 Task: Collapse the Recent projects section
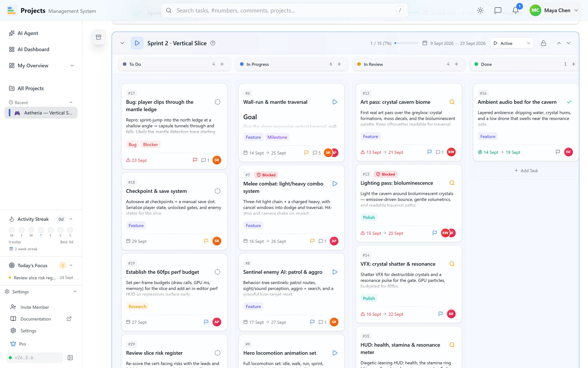click(71, 102)
